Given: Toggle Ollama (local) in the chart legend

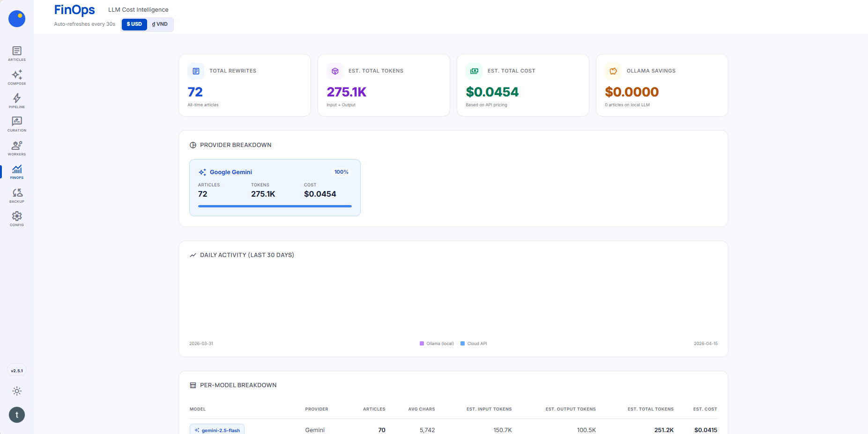Looking at the screenshot, I should pos(437,343).
